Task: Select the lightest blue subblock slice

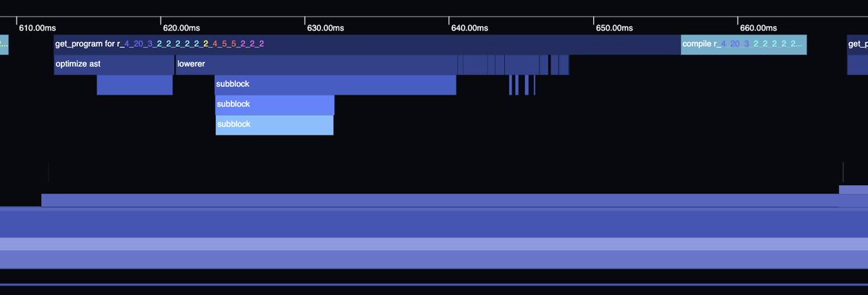Action: click(x=275, y=125)
